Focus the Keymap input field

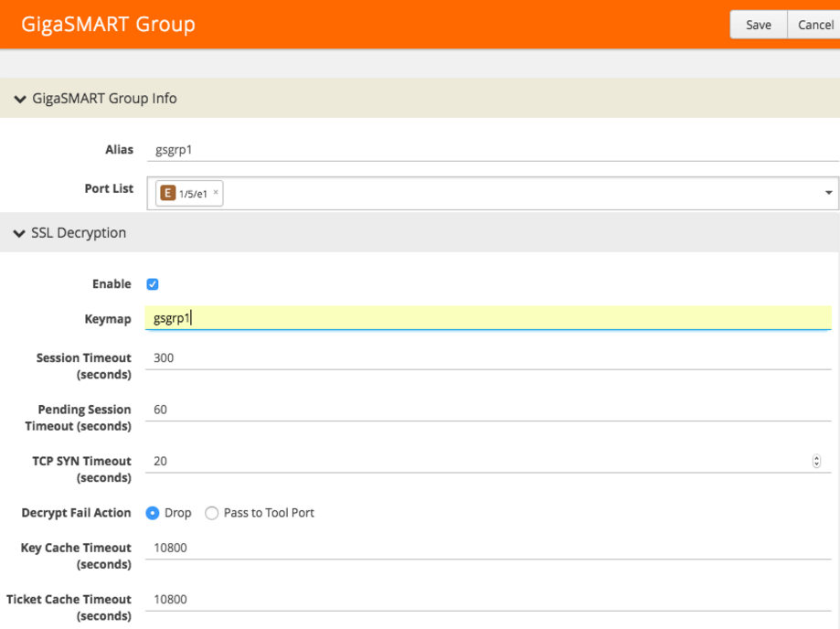click(494, 318)
